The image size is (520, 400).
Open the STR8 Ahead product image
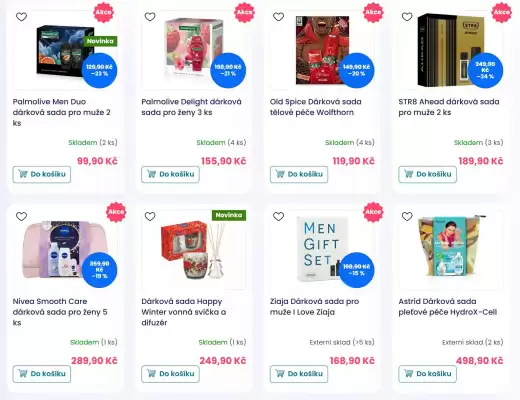pyautogui.click(x=451, y=50)
